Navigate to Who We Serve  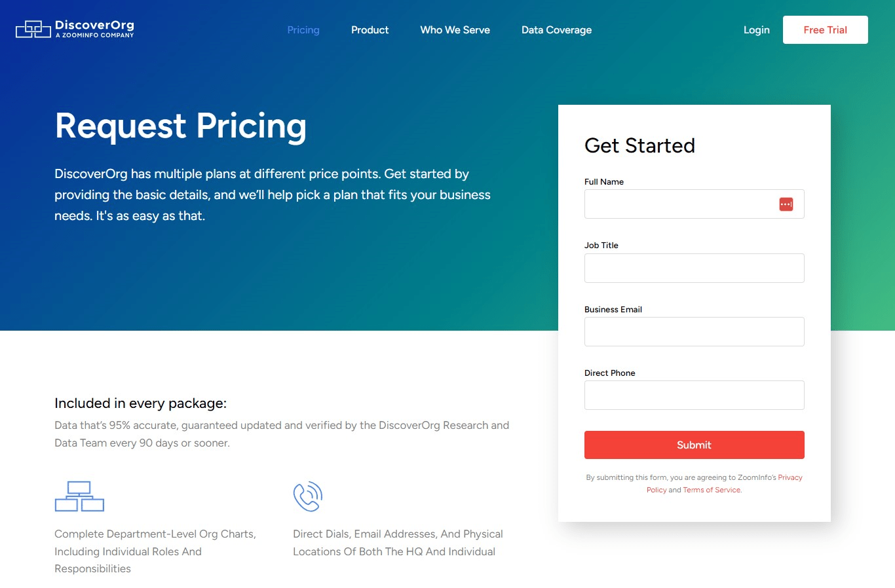click(455, 29)
